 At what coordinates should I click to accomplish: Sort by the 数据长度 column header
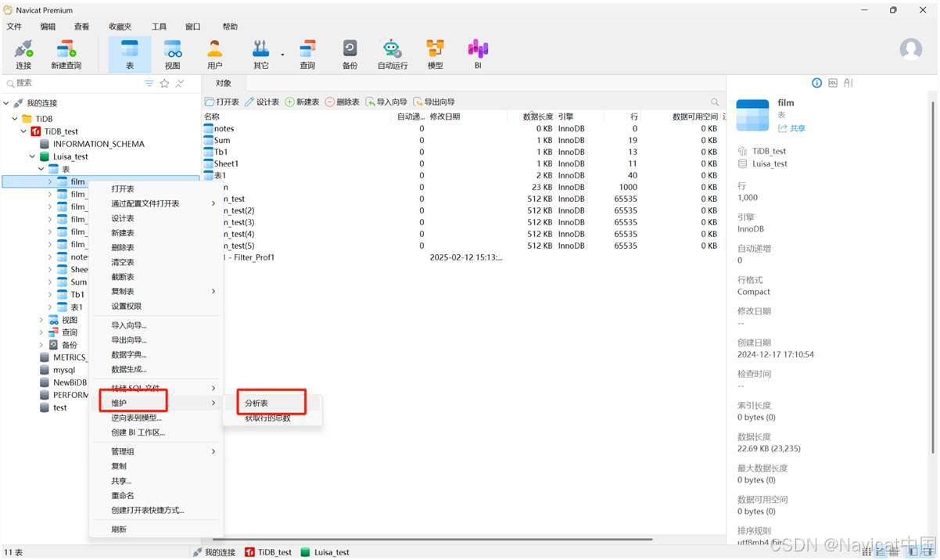click(x=531, y=117)
